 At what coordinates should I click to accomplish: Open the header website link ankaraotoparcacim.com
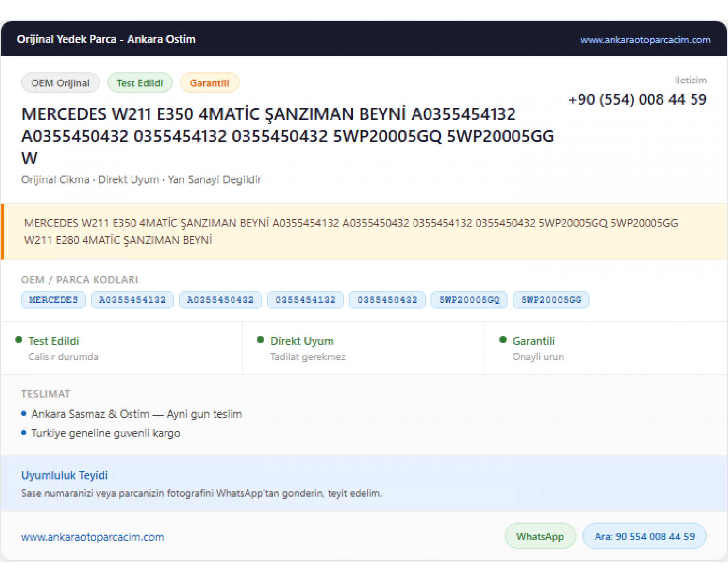645,40
